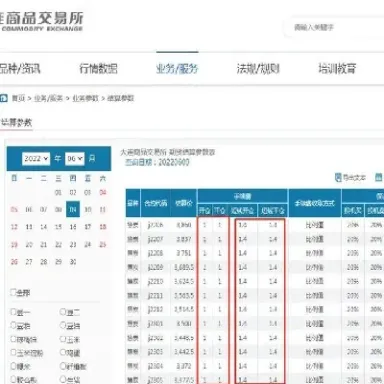384x384 pixels.
Task: Pick calendar date 01
Action: point(58,192)
